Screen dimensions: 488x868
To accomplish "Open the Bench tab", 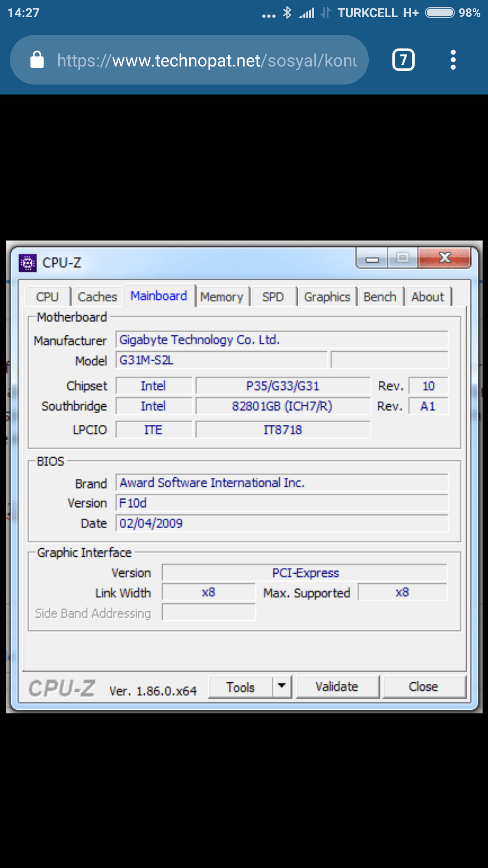I will (x=380, y=297).
